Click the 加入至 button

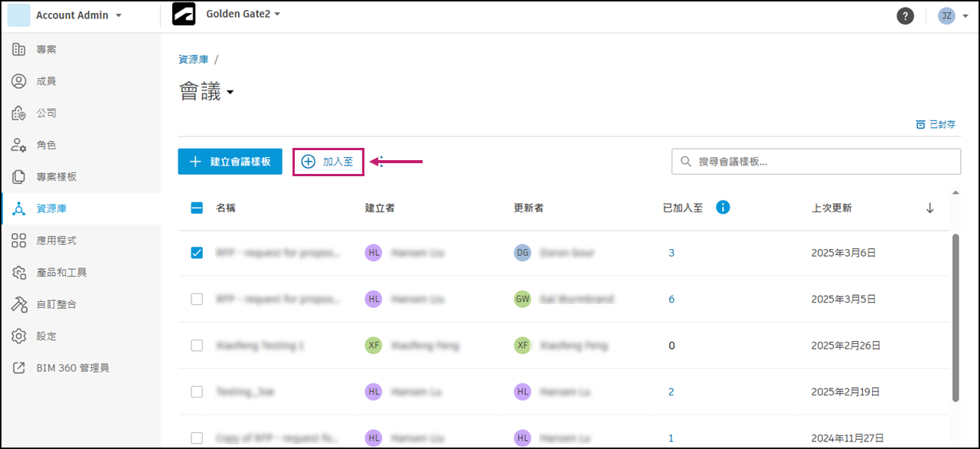tap(328, 162)
